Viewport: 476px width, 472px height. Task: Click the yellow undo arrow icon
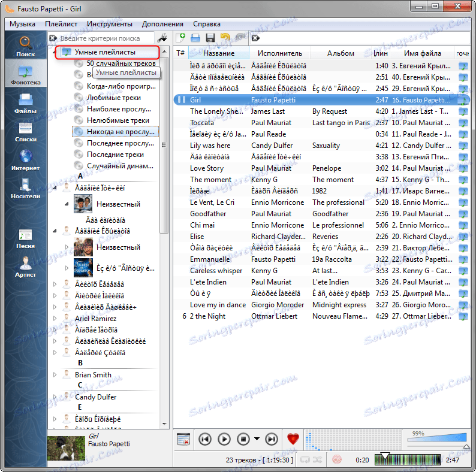click(225, 38)
